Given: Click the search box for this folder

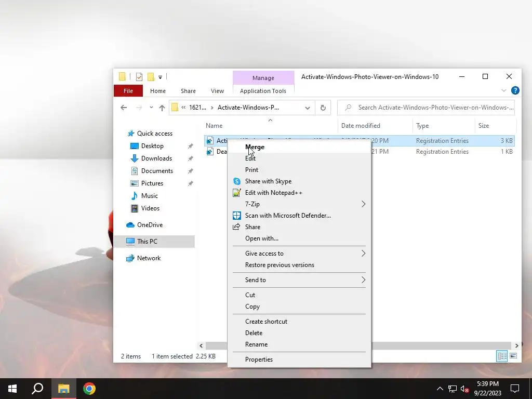Looking at the screenshot, I should click(x=426, y=108).
